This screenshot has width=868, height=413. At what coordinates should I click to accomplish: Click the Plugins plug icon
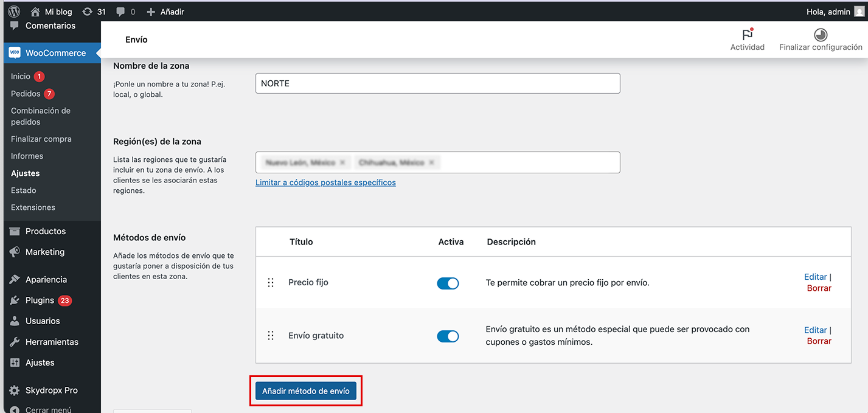click(x=15, y=300)
